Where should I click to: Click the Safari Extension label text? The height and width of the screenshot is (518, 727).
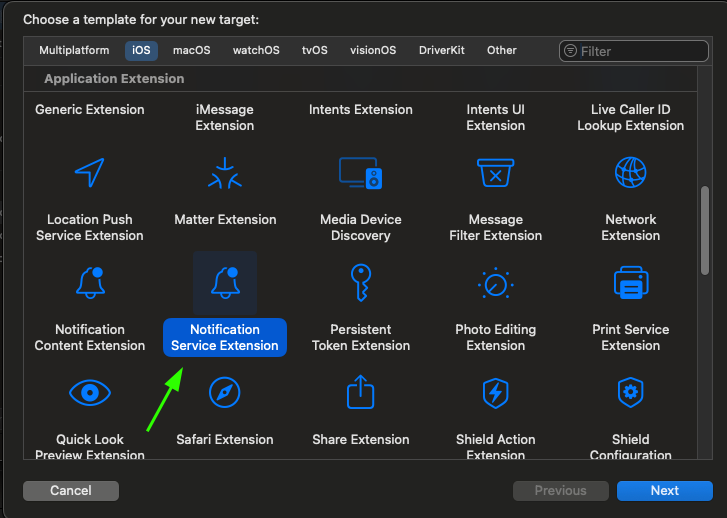[225, 439]
